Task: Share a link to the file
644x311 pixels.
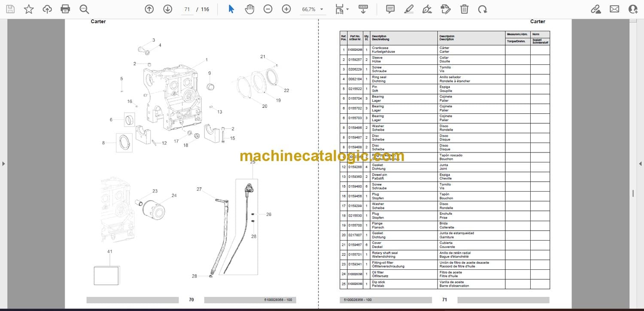Action: pos(595,9)
